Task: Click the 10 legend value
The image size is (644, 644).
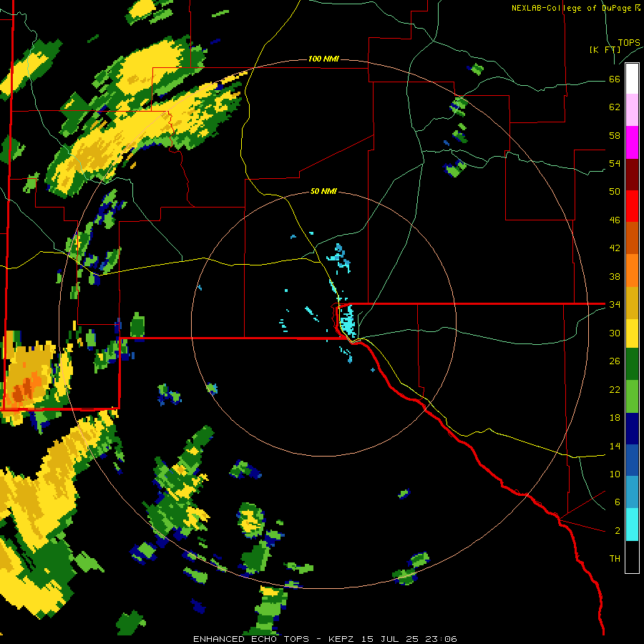Action: (x=615, y=474)
